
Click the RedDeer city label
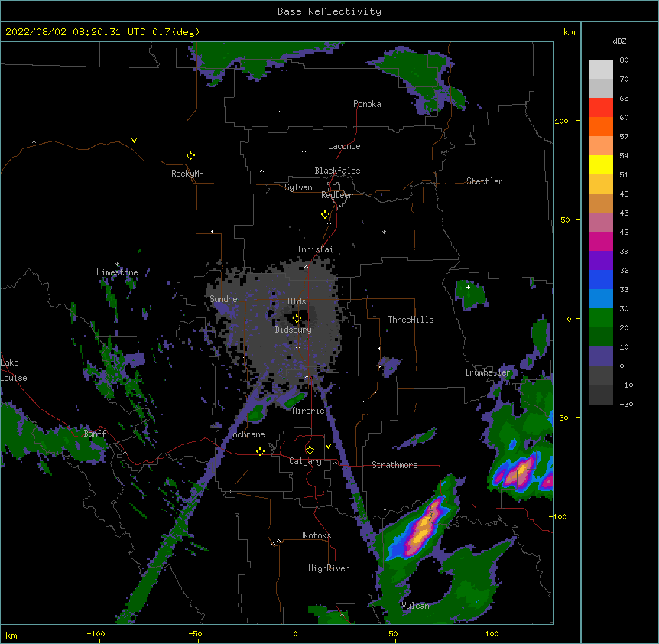point(336,195)
